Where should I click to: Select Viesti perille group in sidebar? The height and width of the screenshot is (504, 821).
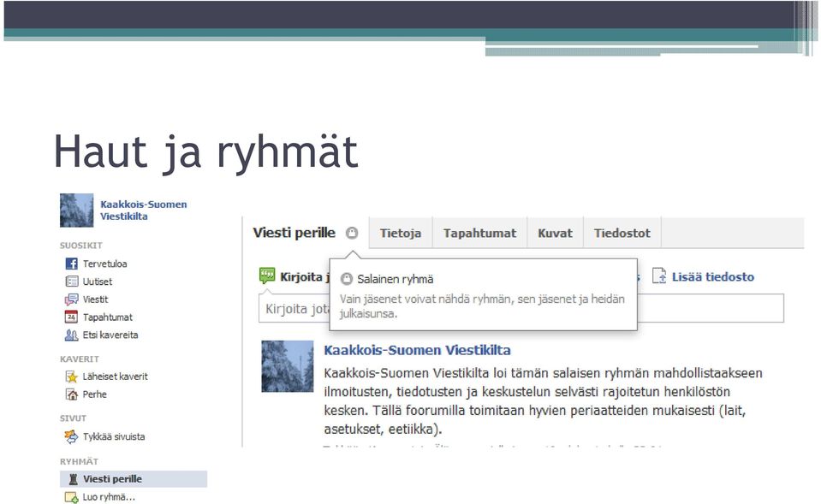[134, 479]
